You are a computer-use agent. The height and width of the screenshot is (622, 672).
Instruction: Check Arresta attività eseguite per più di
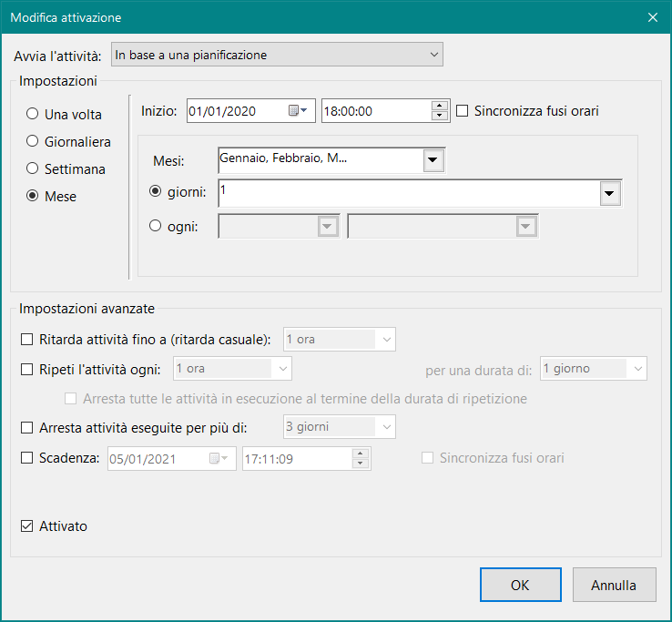click(27, 427)
